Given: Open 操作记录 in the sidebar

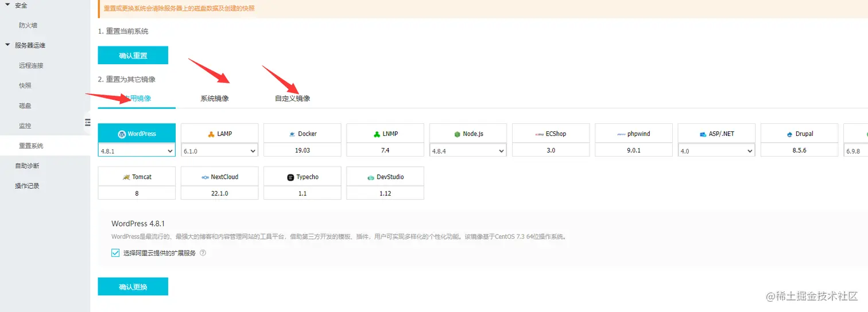Looking at the screenshot, I should (x=27, y=186).
